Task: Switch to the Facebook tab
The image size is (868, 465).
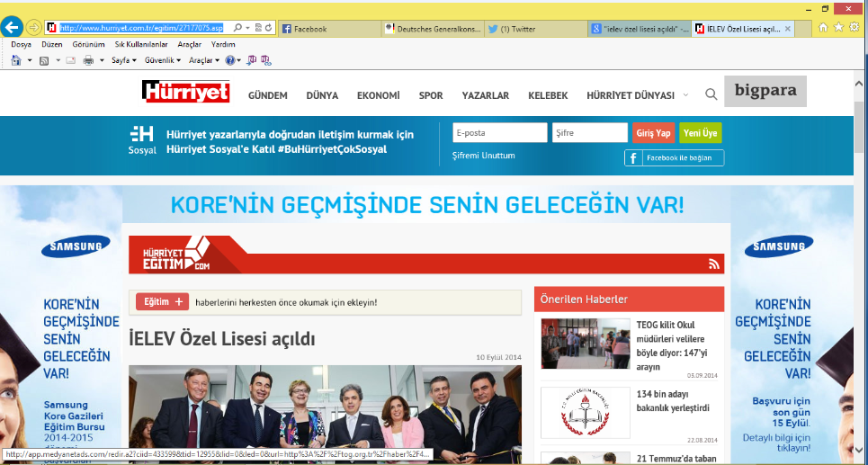Action: click(x=328, y=29)
